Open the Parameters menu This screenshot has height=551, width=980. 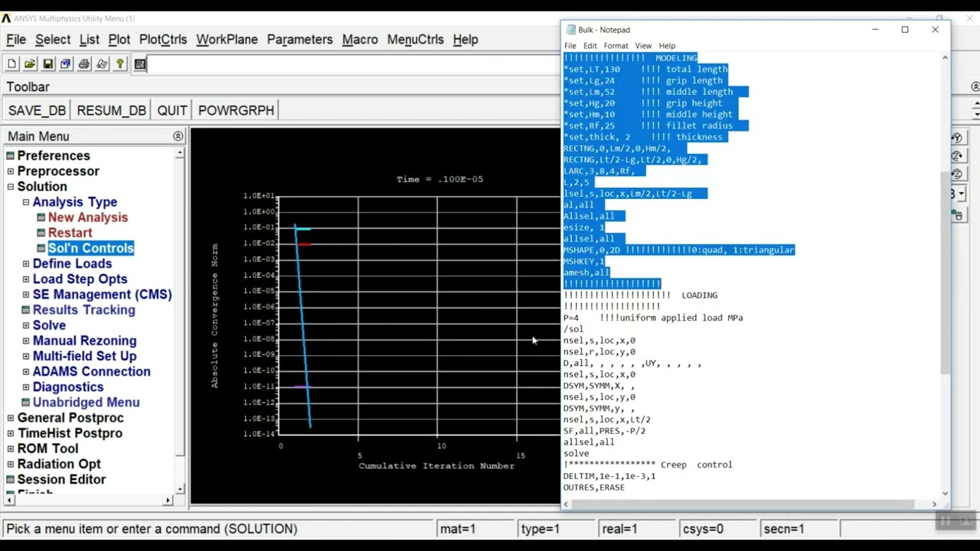tap(299, 40)
